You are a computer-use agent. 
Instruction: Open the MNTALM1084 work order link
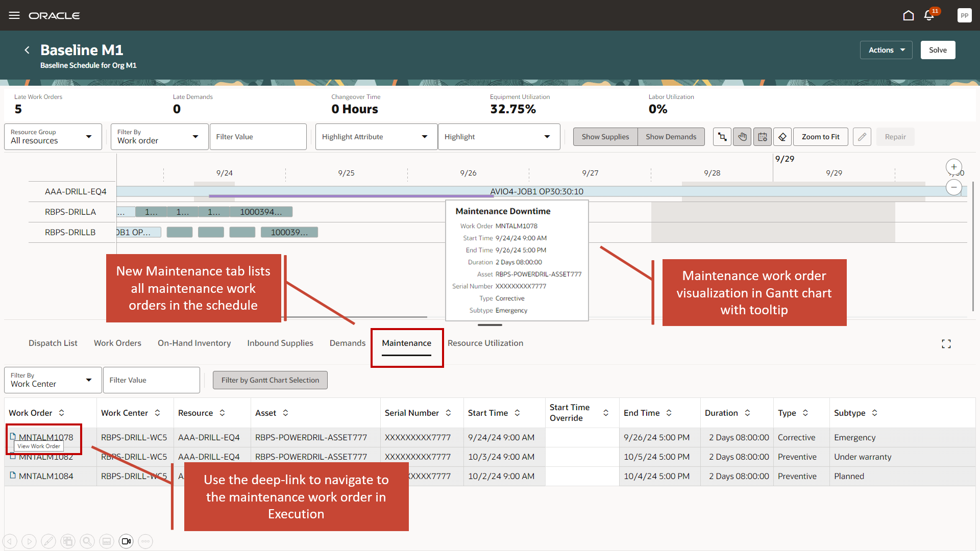tap(46, 476)
